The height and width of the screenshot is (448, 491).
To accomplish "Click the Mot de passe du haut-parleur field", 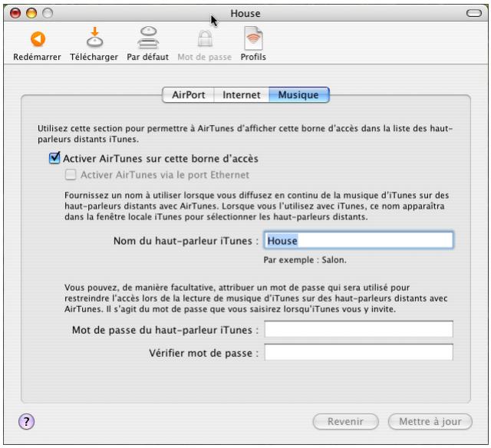I will (358, 329).
